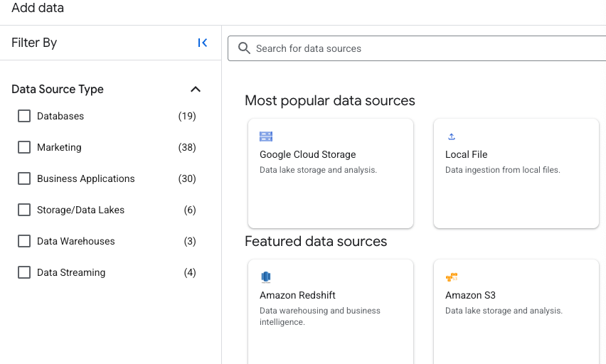This screenshot has height=364, width=606.
Task: Click the Data Source Type heading
Action: (x=58, y=90)
